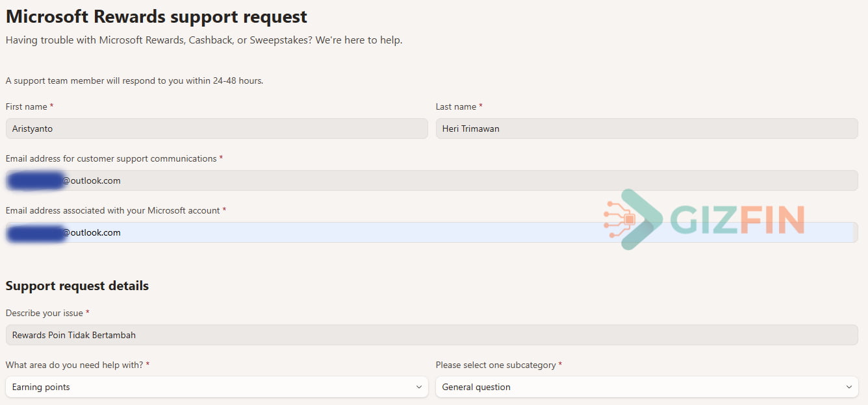868x405 pixels.
Task: Click the Support request details heading
Action: [77, 286]
